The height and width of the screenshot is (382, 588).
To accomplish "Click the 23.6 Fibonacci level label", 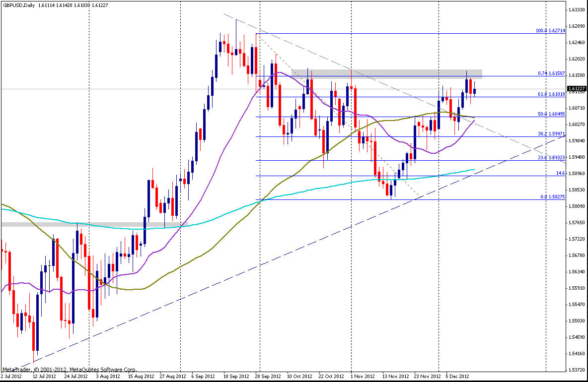I will point(552,157).
